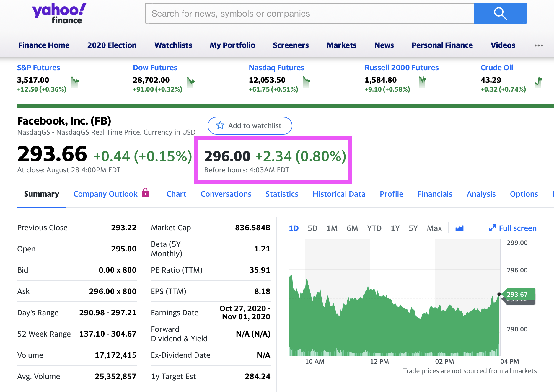Select the 1D chart range

[x=294, y=228]
